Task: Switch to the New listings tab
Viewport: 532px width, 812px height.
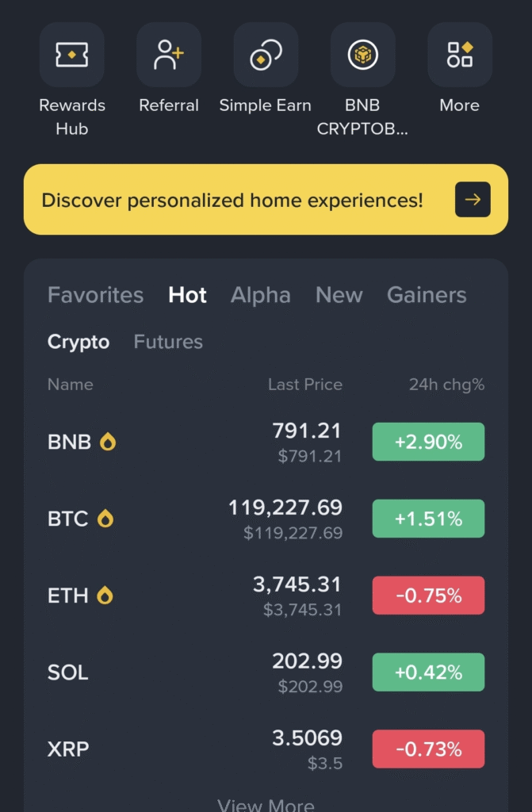Action: [339, 295]
